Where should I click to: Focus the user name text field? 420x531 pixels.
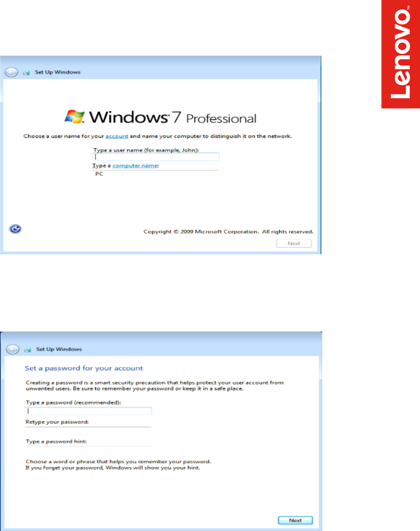tap(156, 157)
